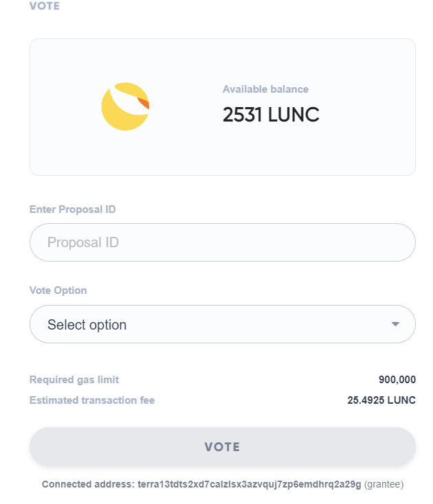Screen dimensions: 433x504
Task: Click the Available balance label
Action: (265, 89)
